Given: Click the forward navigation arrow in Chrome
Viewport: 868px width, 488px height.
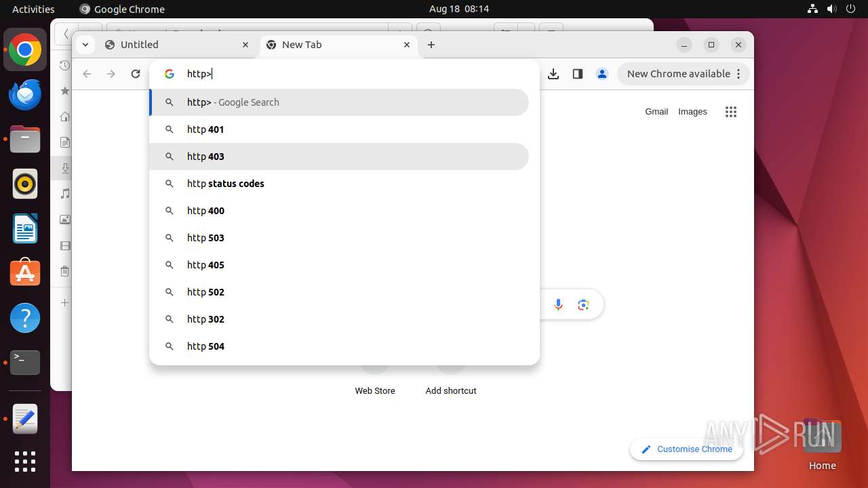Looking at the screenshot, I should pos(111,74).
